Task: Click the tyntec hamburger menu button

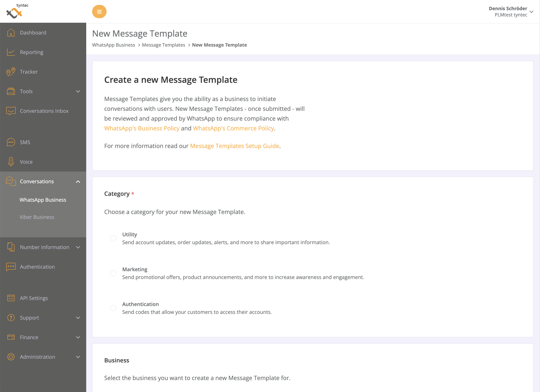Action: pos(99,11)
